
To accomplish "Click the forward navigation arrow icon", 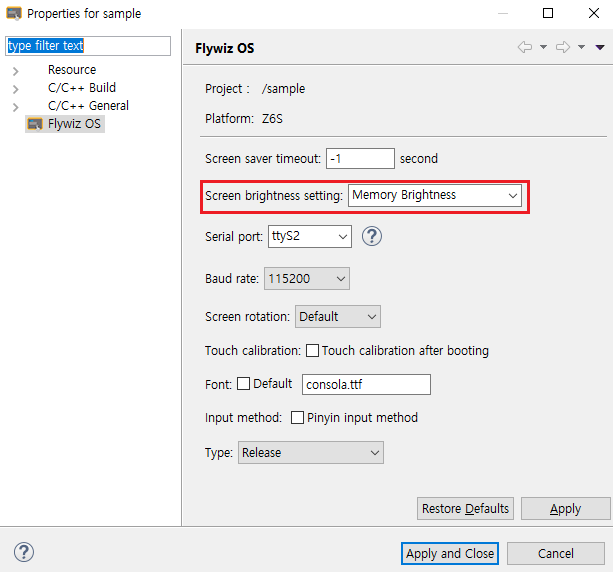I will [x=563, y=47].
